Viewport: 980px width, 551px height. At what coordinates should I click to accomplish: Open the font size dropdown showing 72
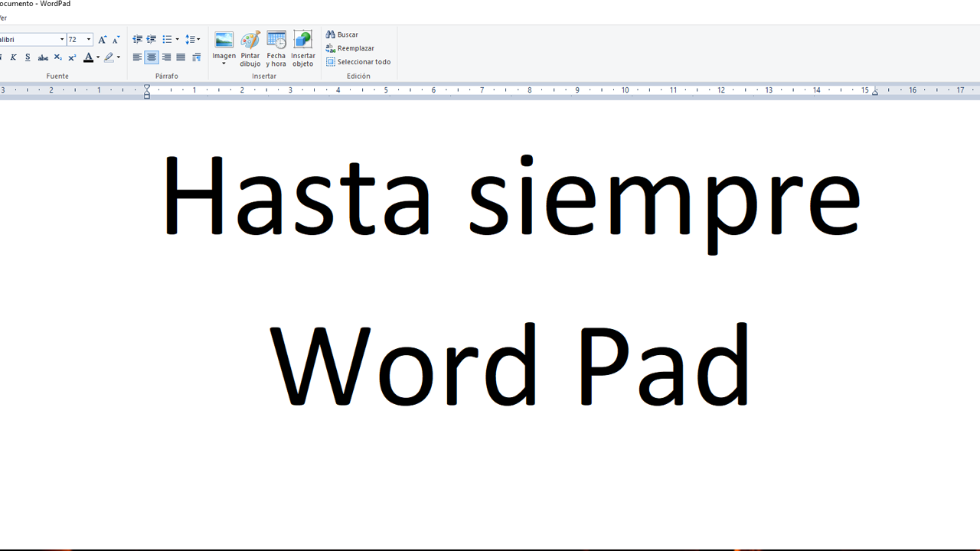(x=89, y=40)
